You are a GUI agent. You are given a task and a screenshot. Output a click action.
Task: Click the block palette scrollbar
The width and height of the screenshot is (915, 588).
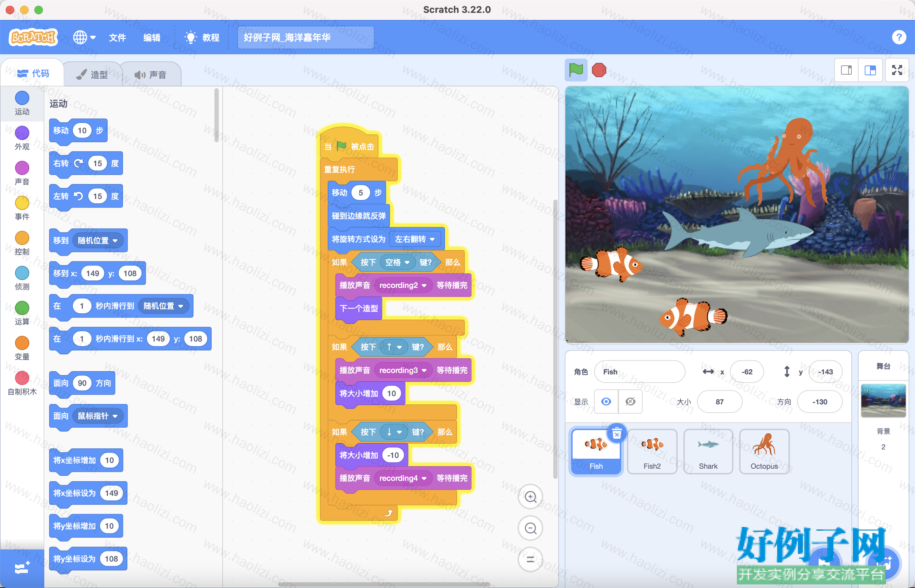click(216, 115)
